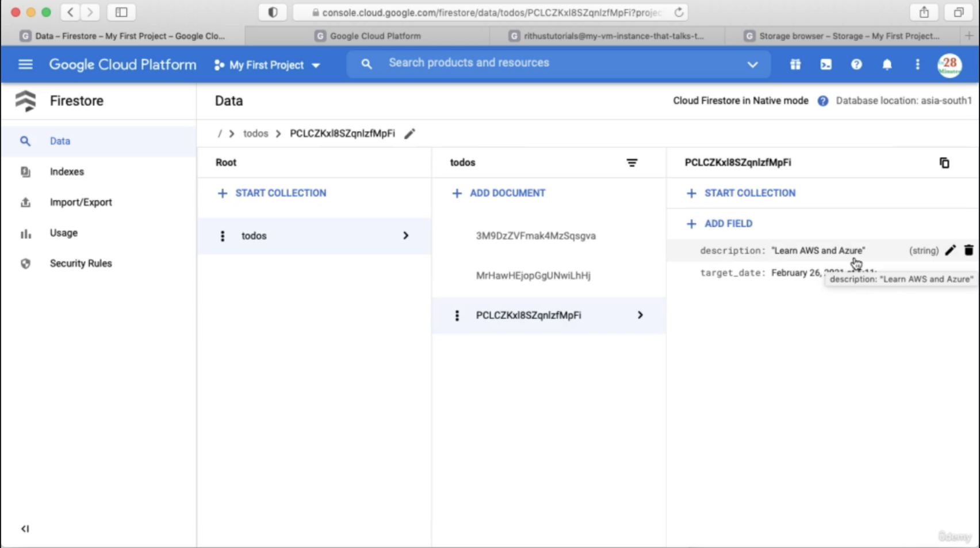Screen dimensions: 980x548
Task: Switch to Storage browser tab
Action: tap(843, 36)
